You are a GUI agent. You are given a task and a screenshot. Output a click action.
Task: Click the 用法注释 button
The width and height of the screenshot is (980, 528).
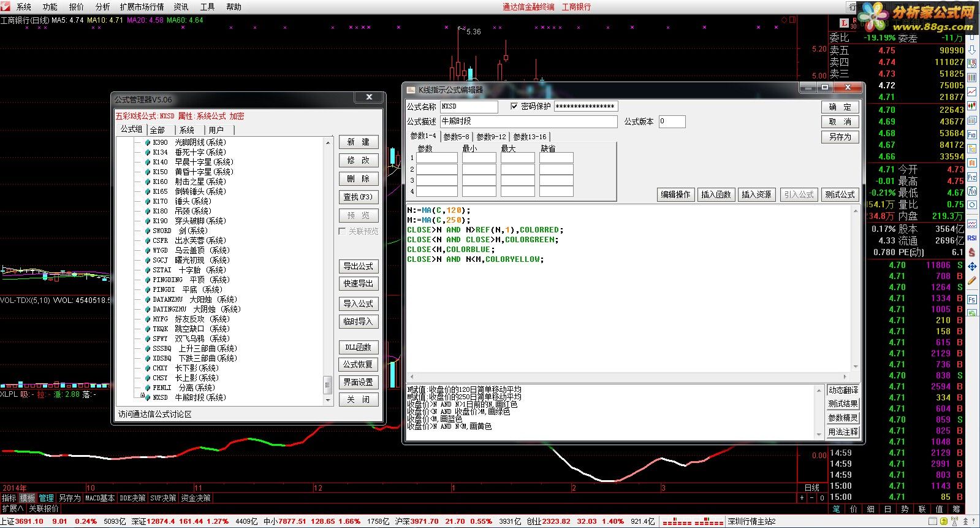(x=843, y=432)
